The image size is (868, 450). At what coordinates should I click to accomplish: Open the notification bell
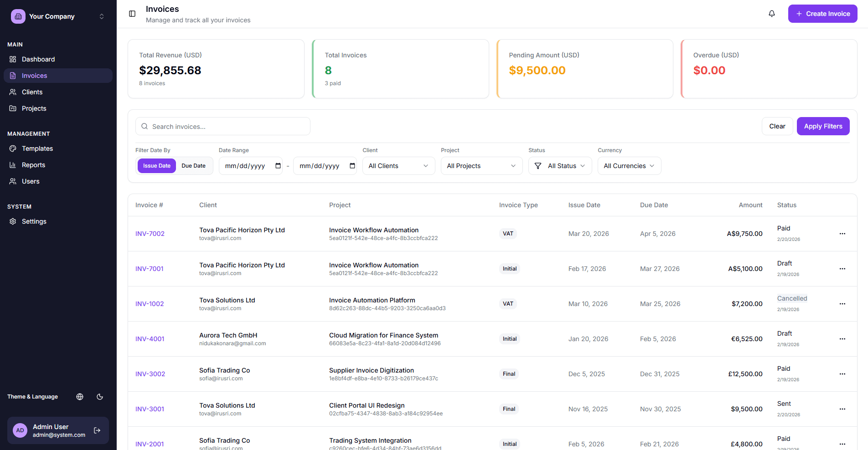[772, 14]
